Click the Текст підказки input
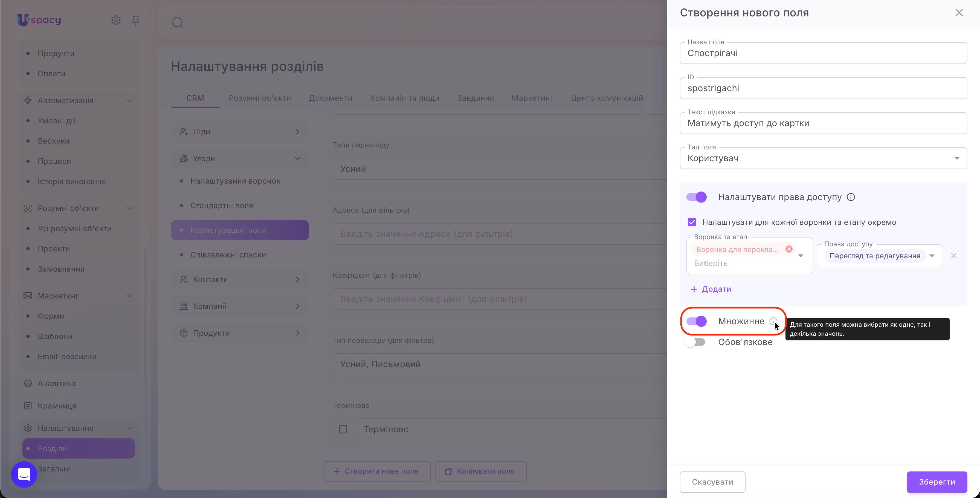Image resolution: width=980 pixels, height=498 pixels. (823, 123)
